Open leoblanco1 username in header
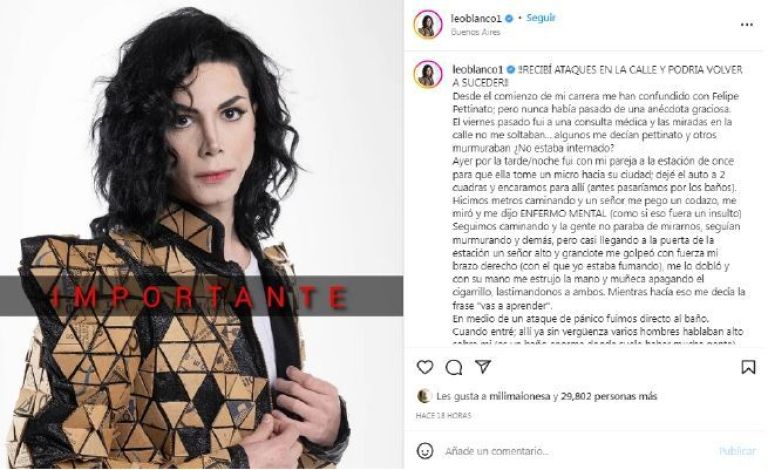This screenshot has width=768, height=470. pyautogui.click(x=477, y=19)
